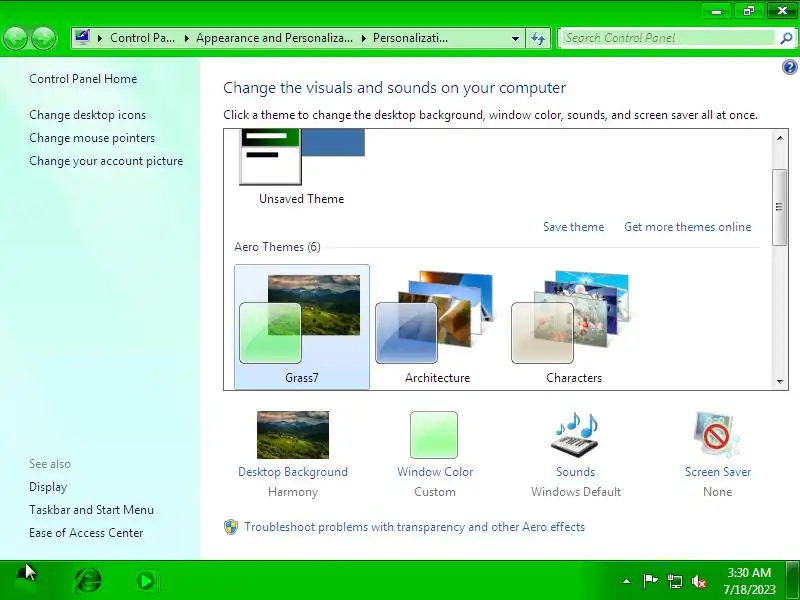
Task: Open the Display link under See also
Action: 48,487
